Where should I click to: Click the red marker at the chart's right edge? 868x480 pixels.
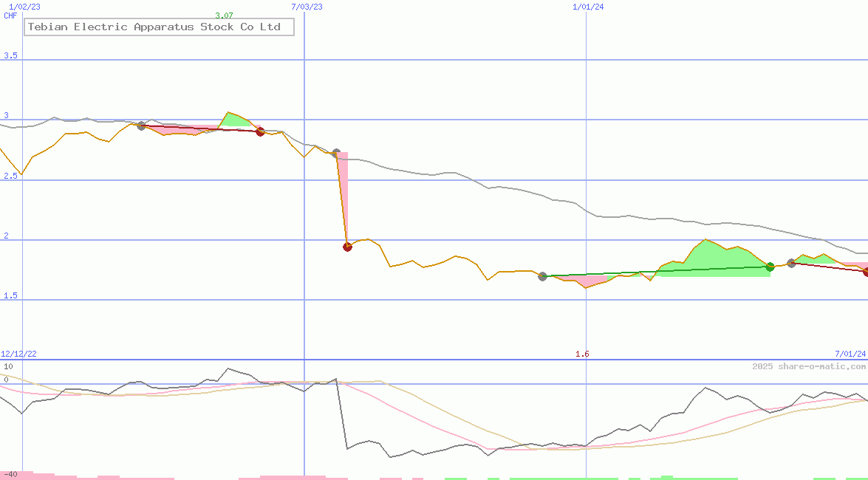tap(866, 272)
